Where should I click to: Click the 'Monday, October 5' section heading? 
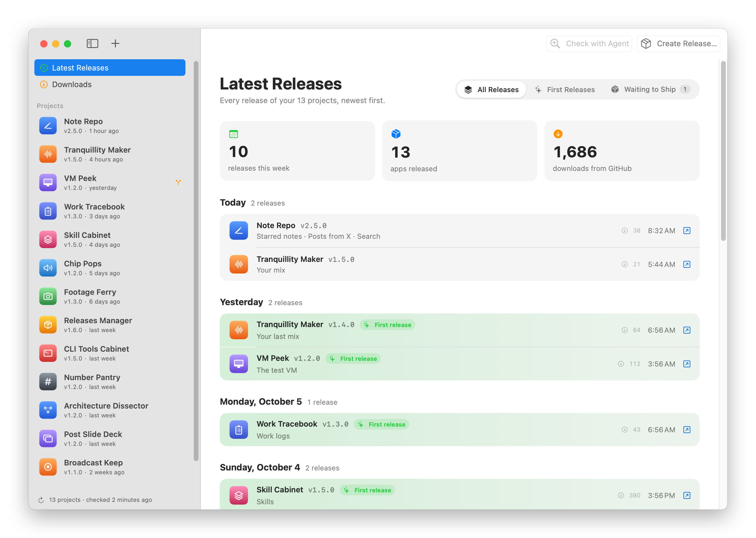261,401
